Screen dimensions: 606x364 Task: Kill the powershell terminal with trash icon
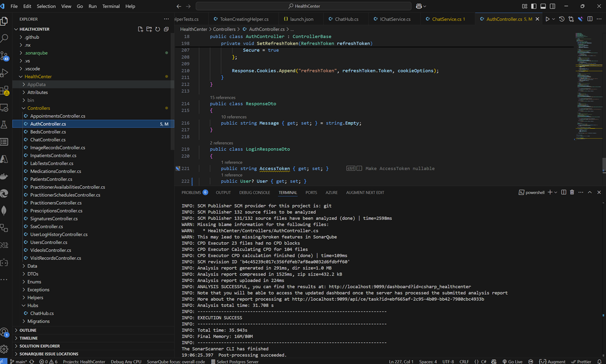click(572, 193)
